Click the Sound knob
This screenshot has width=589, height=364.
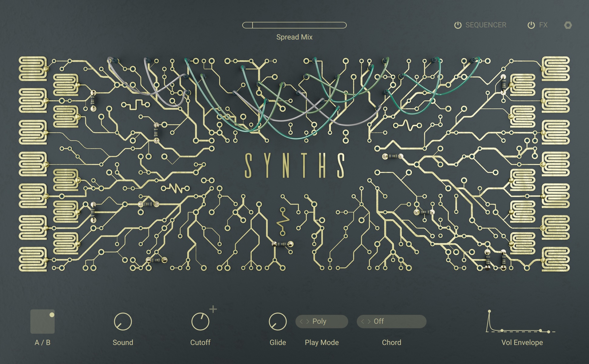(x=123, y=322)
